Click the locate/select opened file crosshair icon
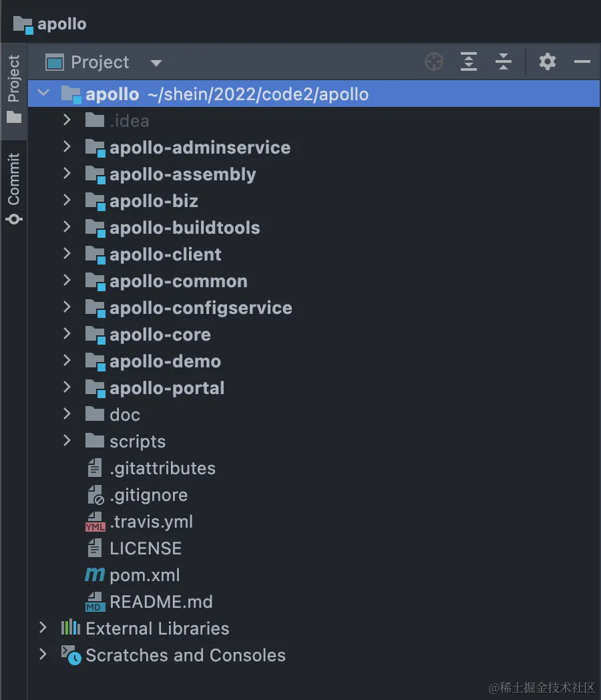The image size is (601, 700). (434, 62)
